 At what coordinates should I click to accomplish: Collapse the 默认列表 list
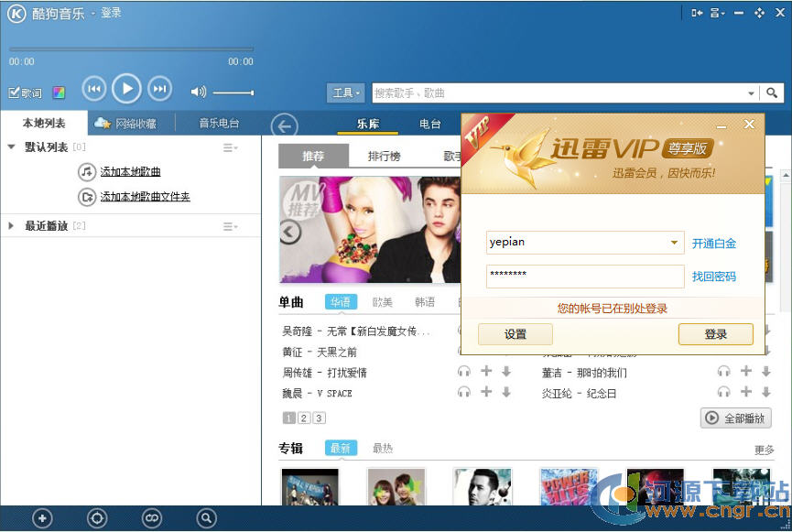11,147
